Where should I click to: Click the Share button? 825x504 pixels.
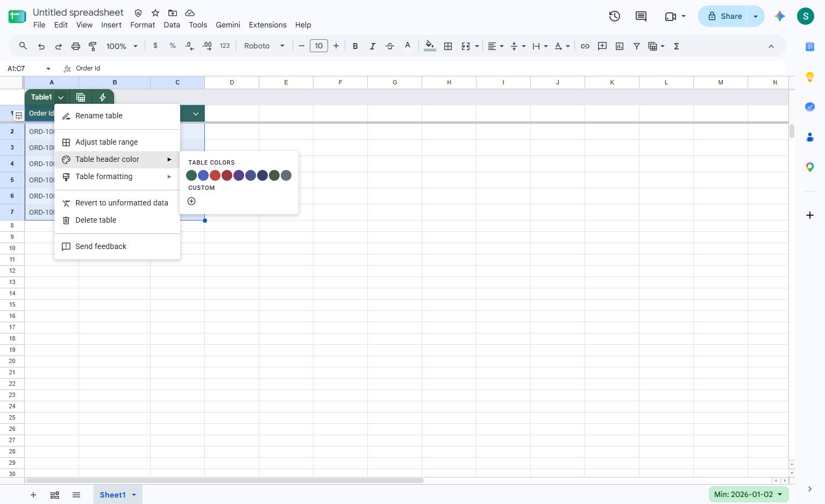click(x=724, y=16)
